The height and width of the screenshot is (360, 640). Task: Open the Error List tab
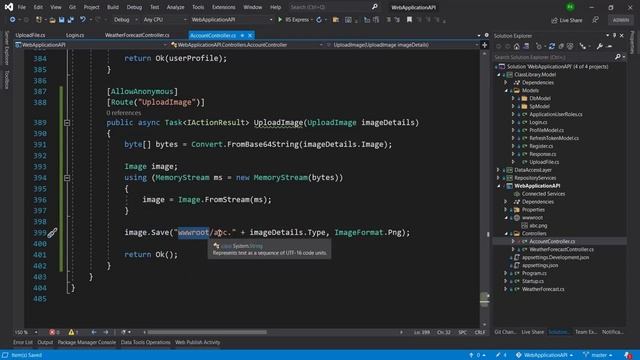point(22,342)
